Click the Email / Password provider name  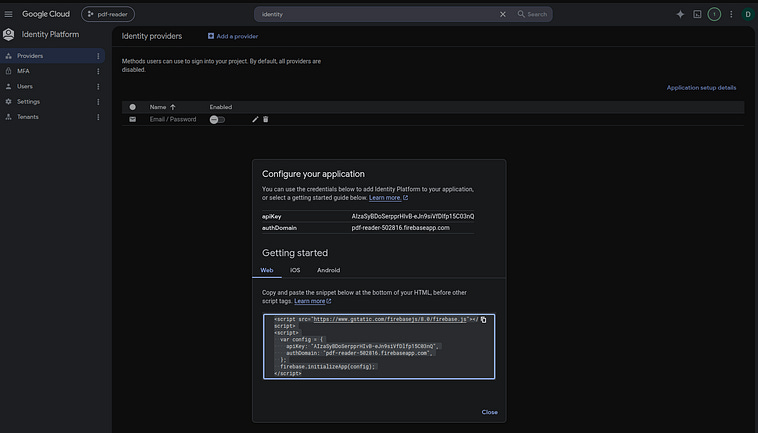[173, 119]
